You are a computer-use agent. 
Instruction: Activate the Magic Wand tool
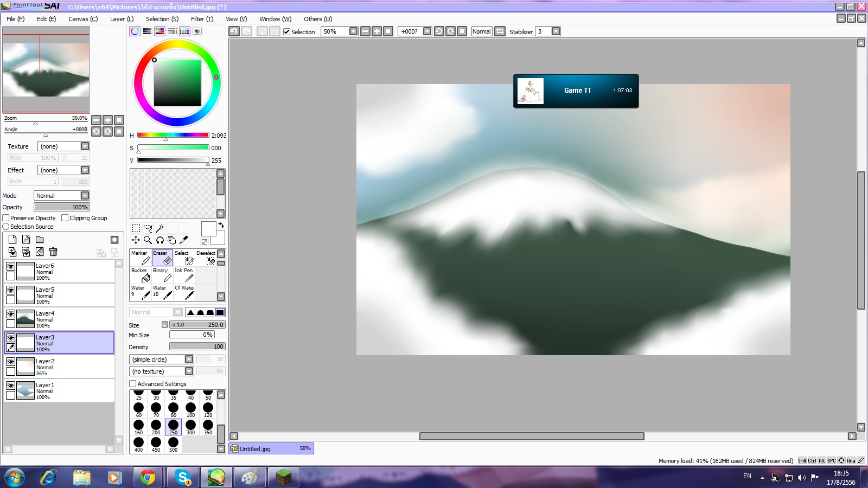tap(160, 228)
